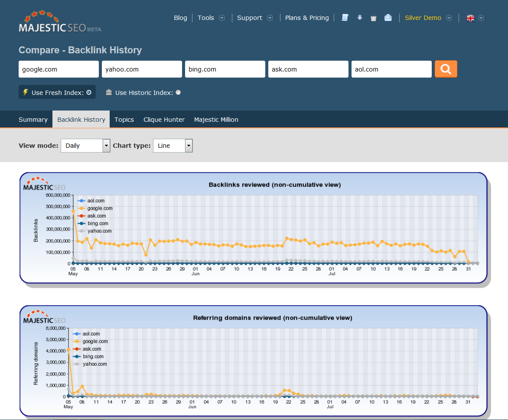The image size is (508, 420).
Task: Open the Support menu link
Action: (x=250, y=18)
